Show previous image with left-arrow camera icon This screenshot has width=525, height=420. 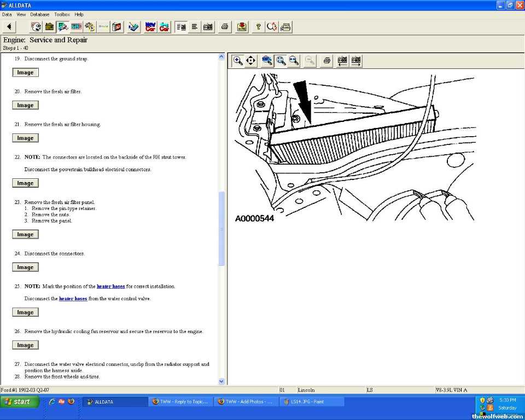(342, 61)
